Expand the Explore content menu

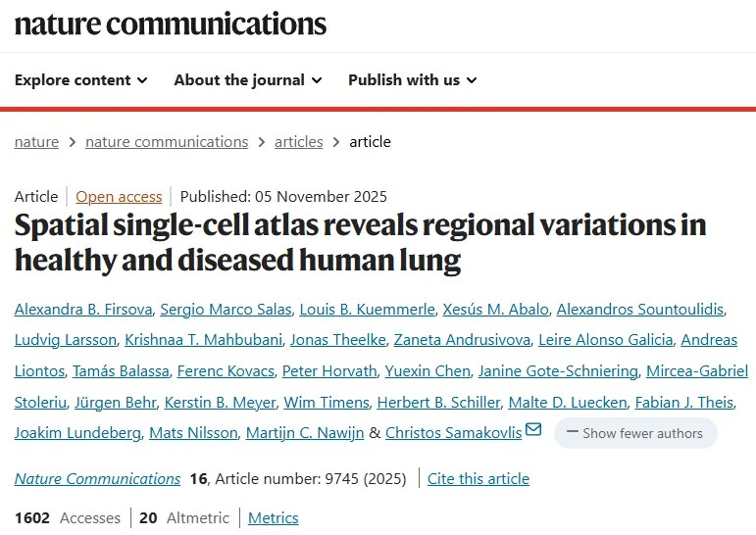click(81, 80)
